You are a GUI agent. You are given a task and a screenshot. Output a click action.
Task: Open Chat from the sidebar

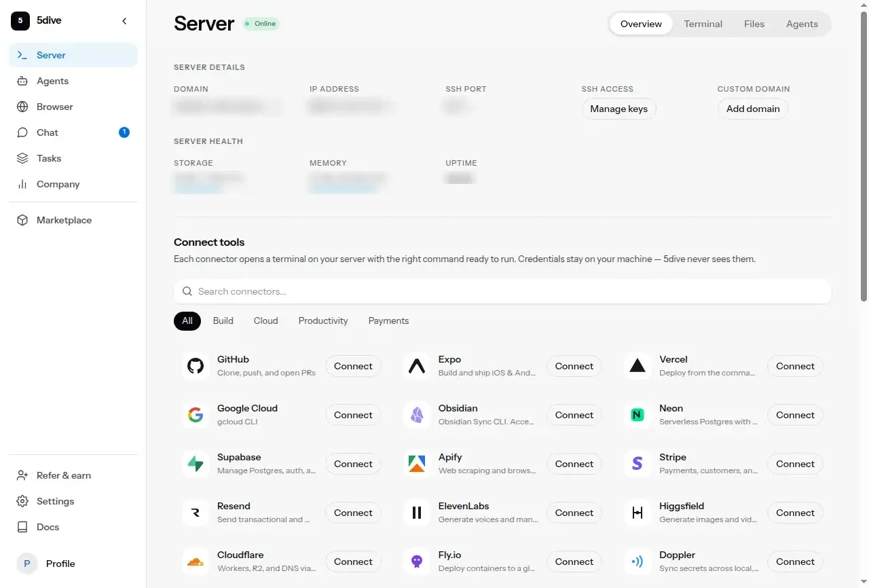(x=73, y=132)
